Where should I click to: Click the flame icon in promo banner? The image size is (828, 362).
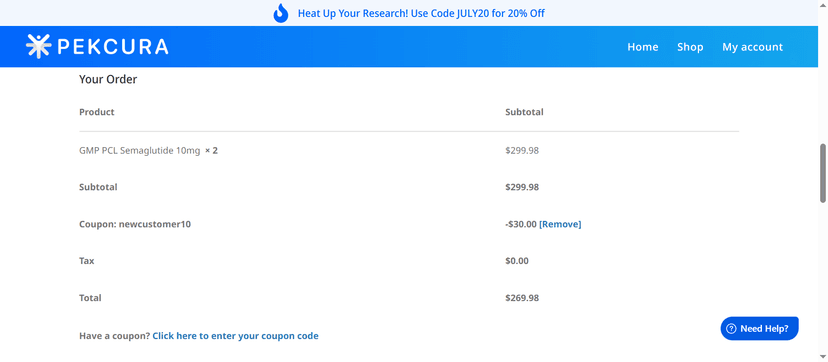tap(281, 13)
